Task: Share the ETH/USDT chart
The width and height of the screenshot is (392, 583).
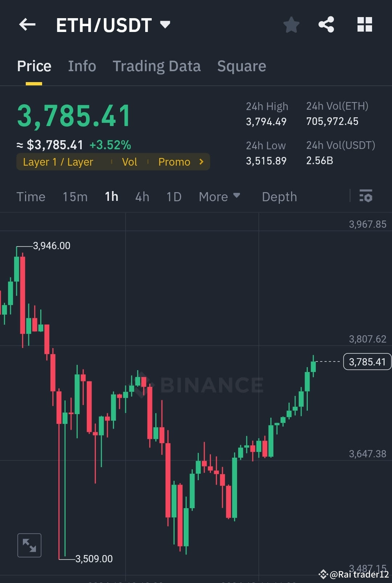Action: [x=326, y=24]
